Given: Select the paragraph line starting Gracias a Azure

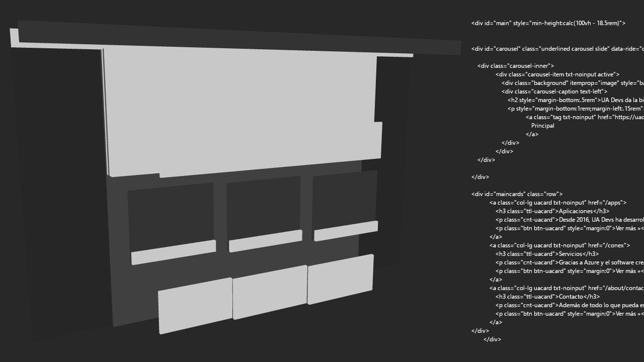Looking at the screenshot, I should tap(569, 262).
